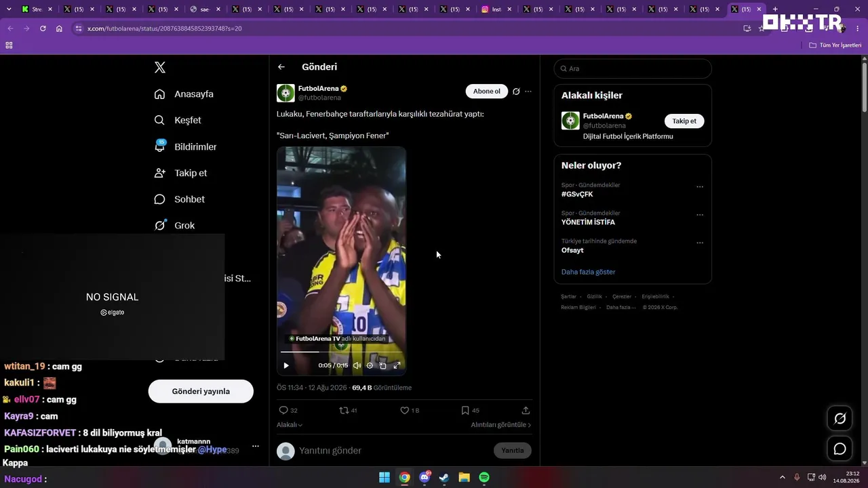The width and height of the screenshot is (868, 488).
Task: Repost using the icon showing 41
Action: pyautogui.click(x=348, y=410)
